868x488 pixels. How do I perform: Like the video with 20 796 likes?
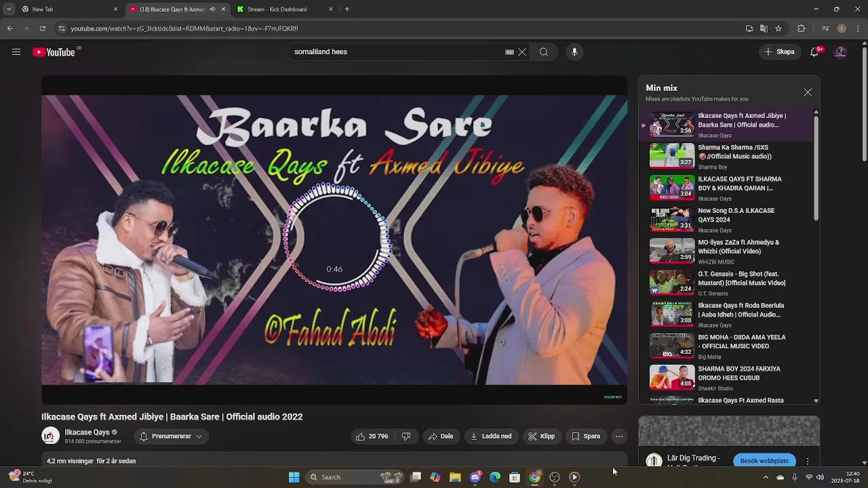(372, 436)
